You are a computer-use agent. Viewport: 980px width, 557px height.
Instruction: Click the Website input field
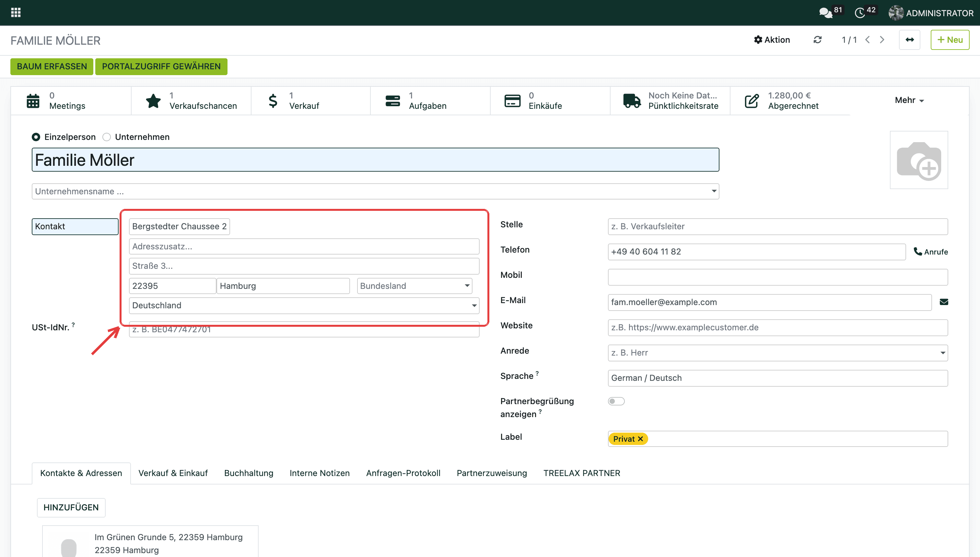(x=777, y=327)
